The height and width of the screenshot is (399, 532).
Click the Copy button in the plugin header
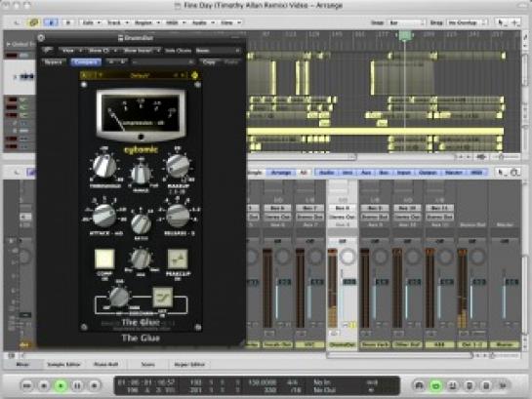tap(209, 62)
